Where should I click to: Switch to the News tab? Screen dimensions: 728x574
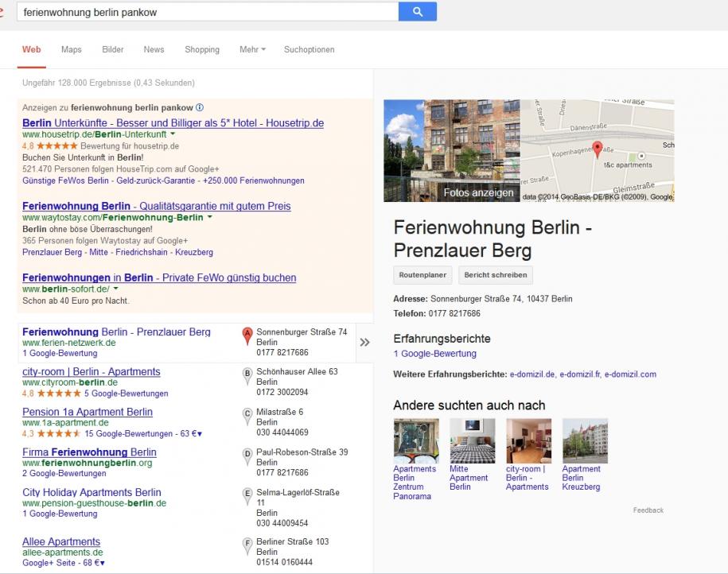click(x=154, y=49)
